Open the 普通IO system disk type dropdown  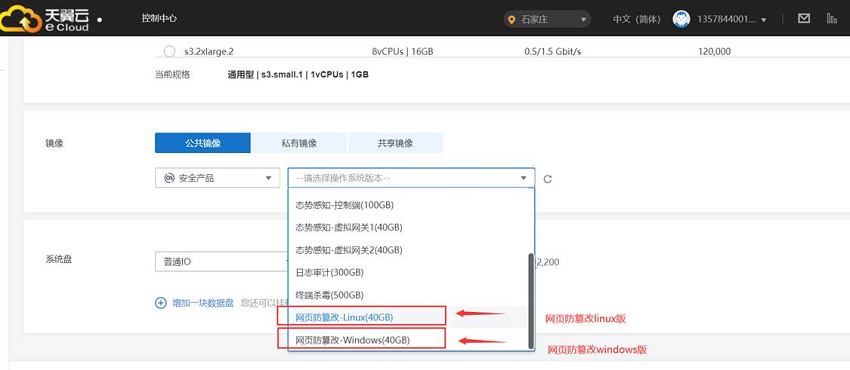222,262
